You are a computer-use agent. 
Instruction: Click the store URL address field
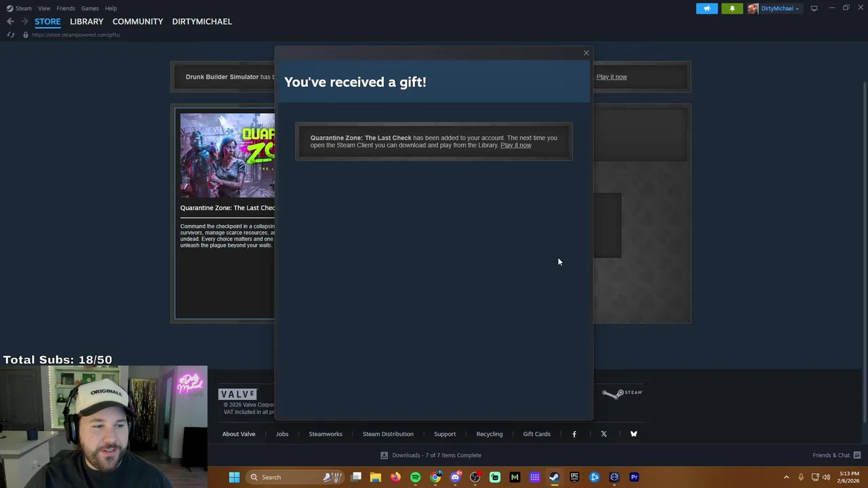coord(76,35)
